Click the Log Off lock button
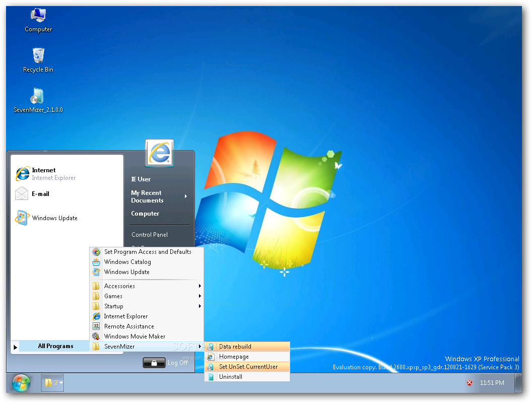The height and width of the screenshot is (403, 532). (154, 363)
